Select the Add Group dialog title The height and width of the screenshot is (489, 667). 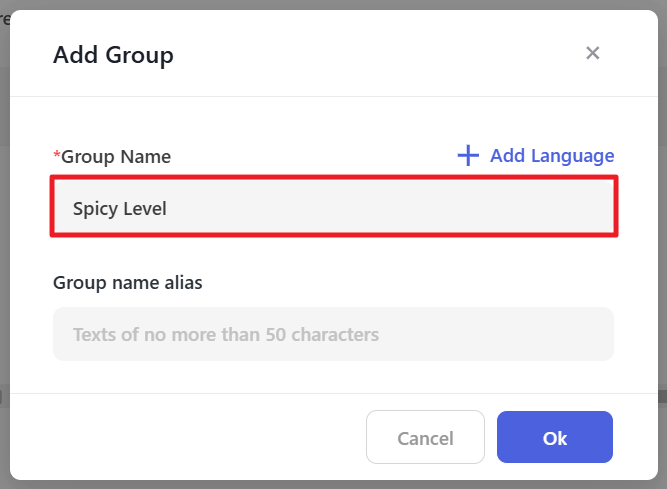coord(113,55)
